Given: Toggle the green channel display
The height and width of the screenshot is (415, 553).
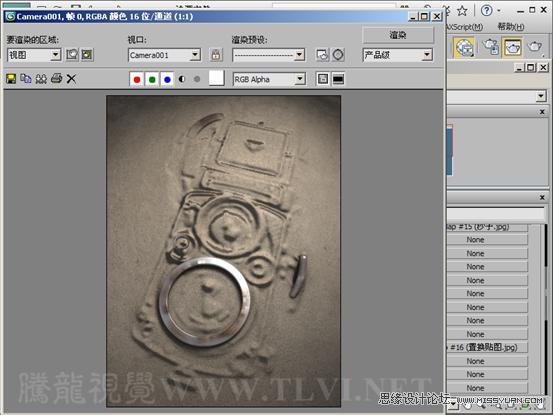Looking at the screenshot, I should click(x=152, y=79).
